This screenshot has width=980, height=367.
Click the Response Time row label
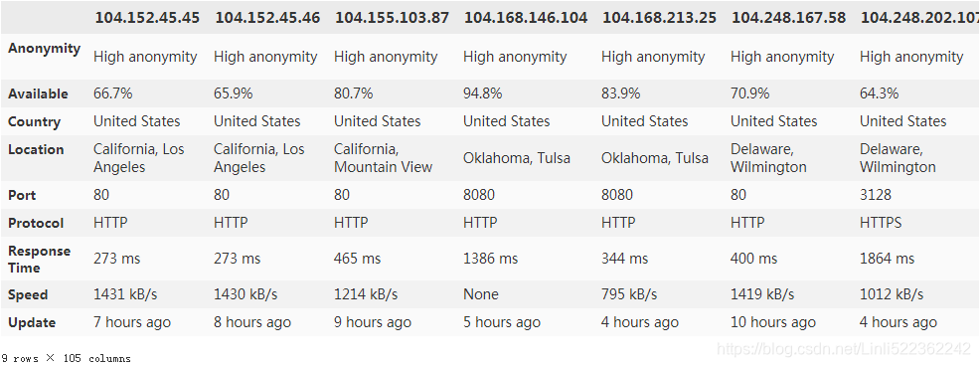coord(40,259)
